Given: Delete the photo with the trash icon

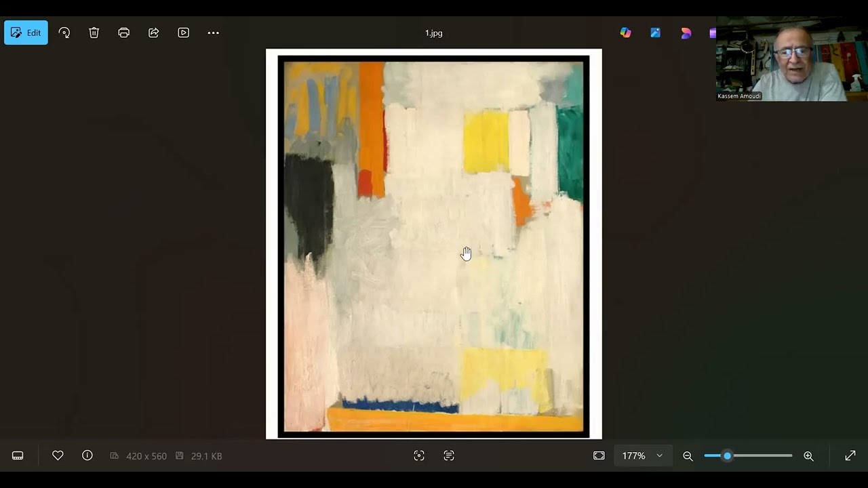Looking at the screenshot, I should point(94,33).
